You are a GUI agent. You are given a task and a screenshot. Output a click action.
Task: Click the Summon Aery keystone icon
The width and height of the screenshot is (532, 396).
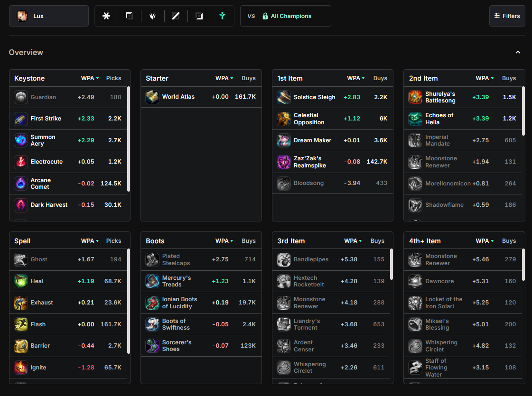pyautogui.click(x=21, y=140)
